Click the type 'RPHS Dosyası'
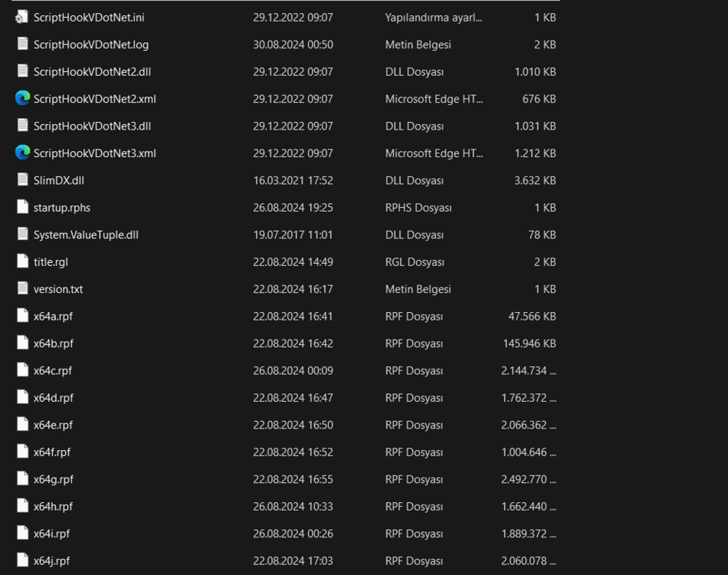This screenshot has width=728, height=575. (x=418, y=208)
